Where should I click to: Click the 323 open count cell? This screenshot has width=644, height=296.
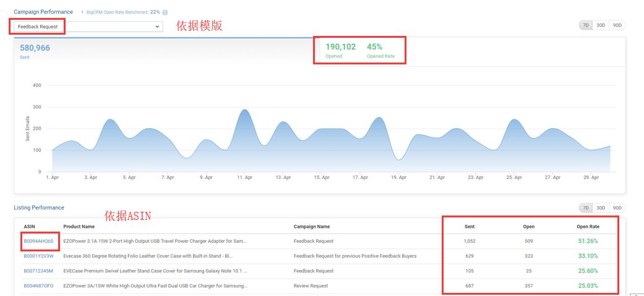click(528, 256)
